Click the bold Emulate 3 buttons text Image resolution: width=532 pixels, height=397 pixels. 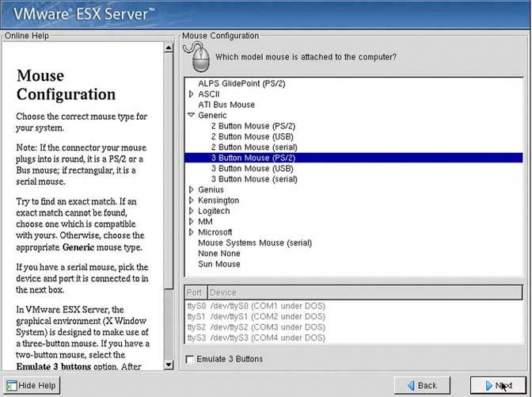(x=54, y=367)
